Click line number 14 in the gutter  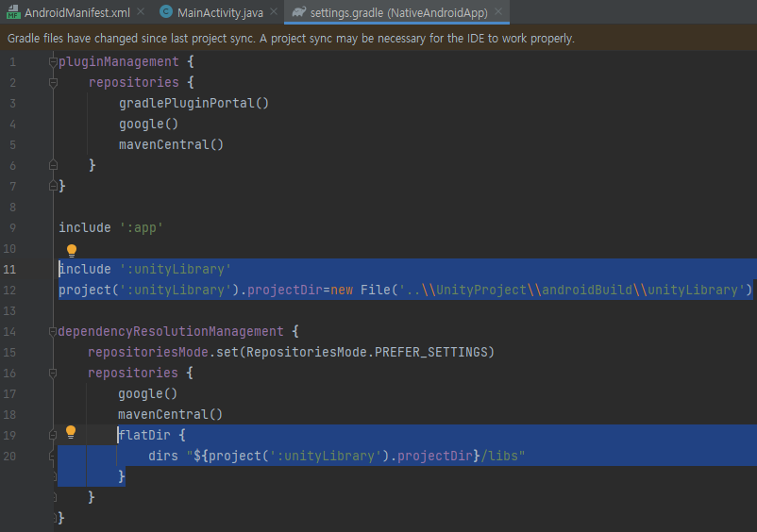point(9,331)
